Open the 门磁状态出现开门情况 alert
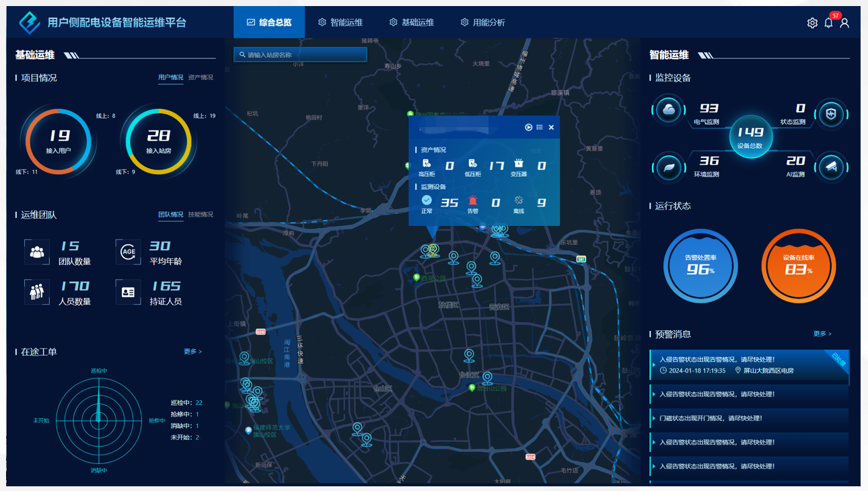The image size is (868, 491). click(x=750, y=418)
